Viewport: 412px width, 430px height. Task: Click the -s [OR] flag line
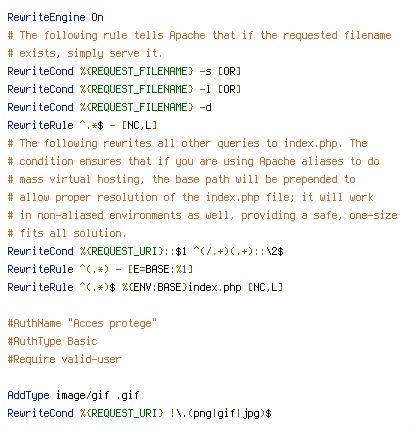click(x=124, y=71)
